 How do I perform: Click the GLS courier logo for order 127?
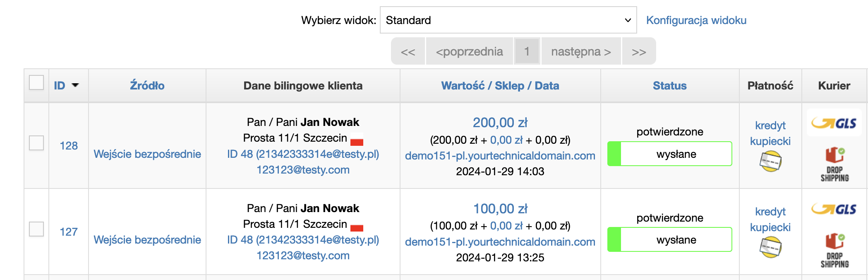click(x=834, y=209)
